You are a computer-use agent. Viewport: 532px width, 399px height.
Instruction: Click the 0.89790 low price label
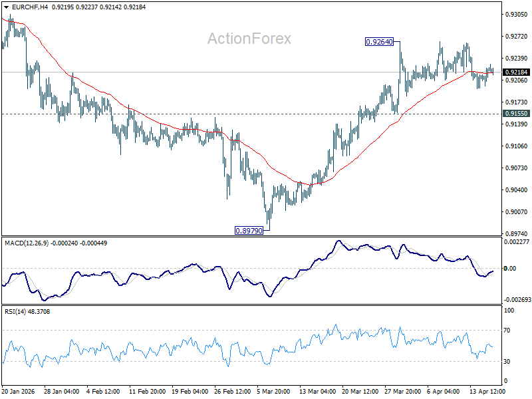[x=249, y=231]
